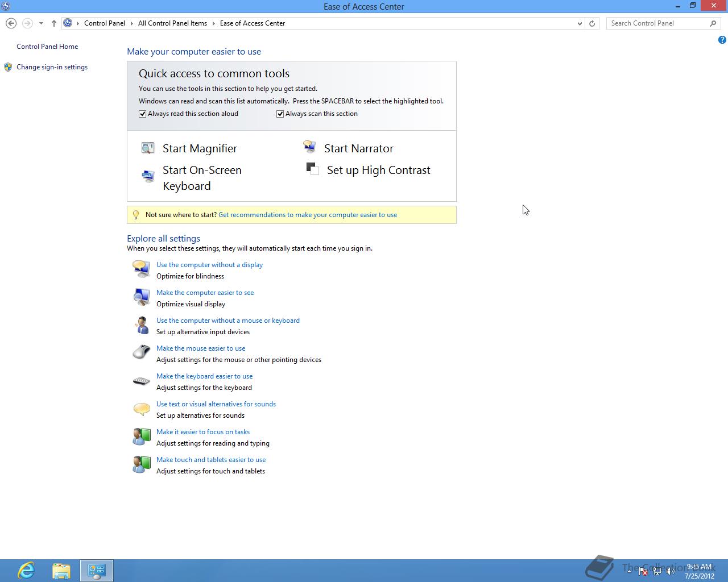
Task: Click the Quick access to common tools heading
Action: [x=214, y=73]
